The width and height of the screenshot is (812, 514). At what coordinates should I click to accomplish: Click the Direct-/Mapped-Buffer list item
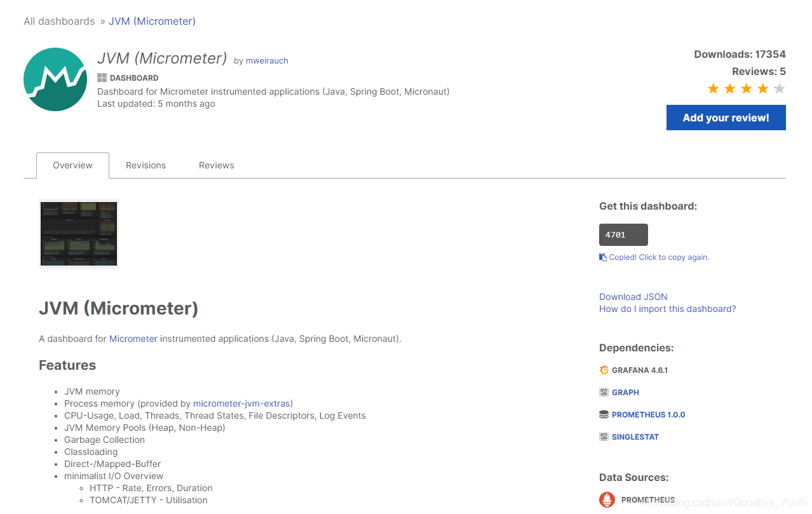[112, 464]
